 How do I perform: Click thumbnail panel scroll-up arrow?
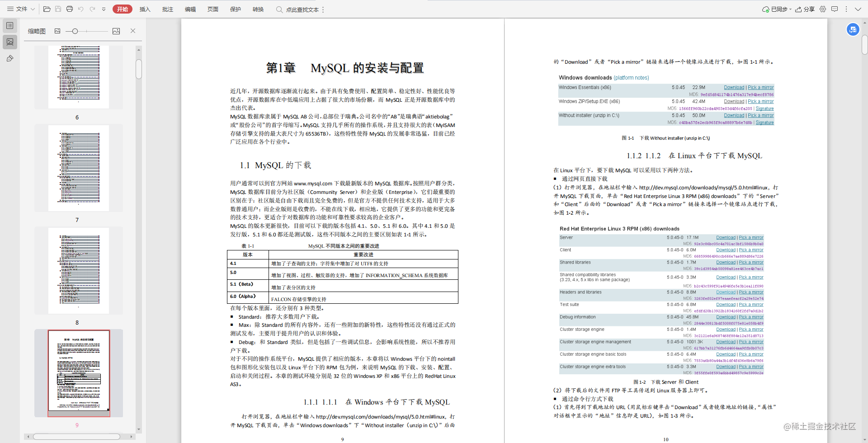139,49
